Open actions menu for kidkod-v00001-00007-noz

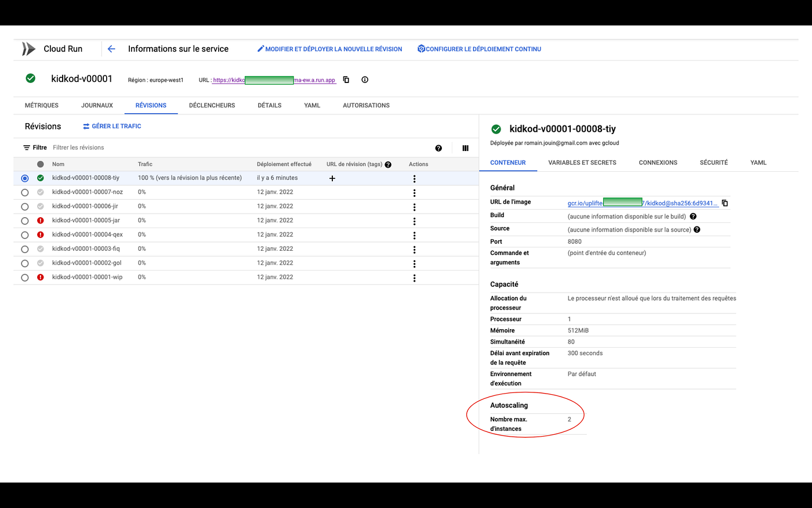(414, 193)
